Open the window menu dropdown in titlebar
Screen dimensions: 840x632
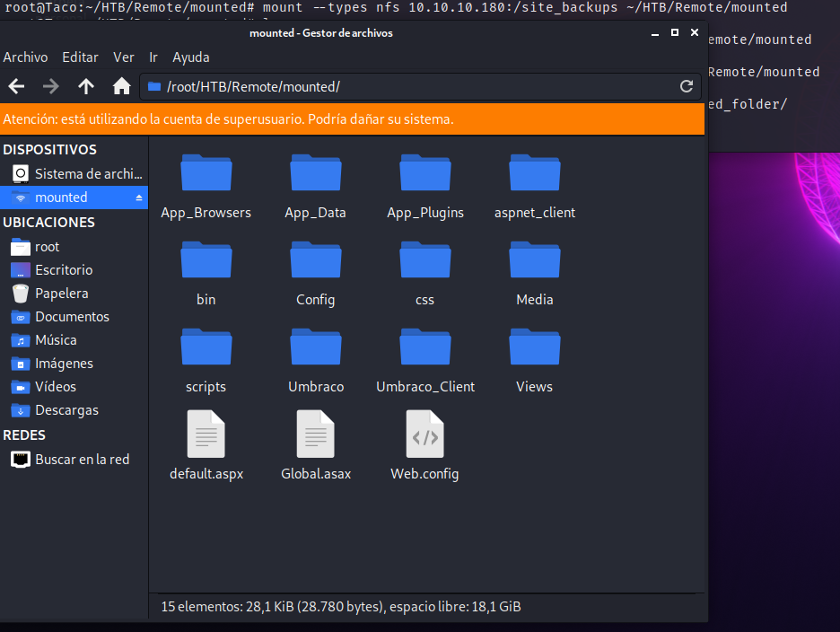(x=655, y=33)
